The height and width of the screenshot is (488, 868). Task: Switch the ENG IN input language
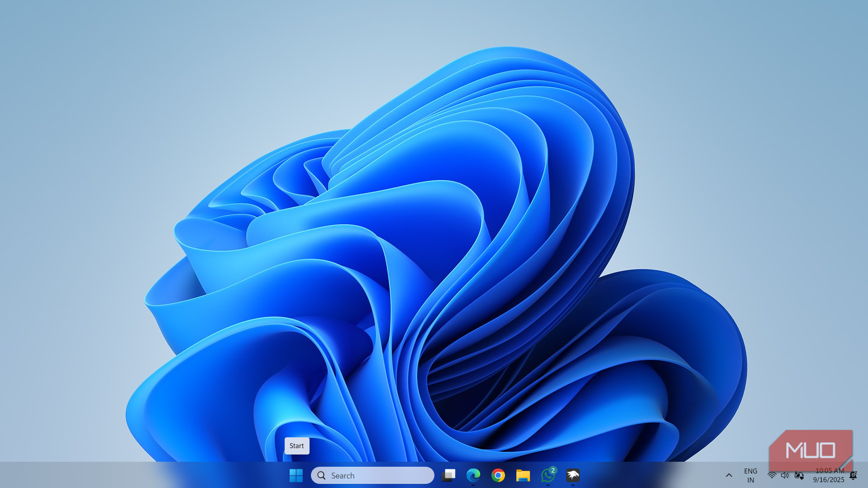click(x=750, y=475)
